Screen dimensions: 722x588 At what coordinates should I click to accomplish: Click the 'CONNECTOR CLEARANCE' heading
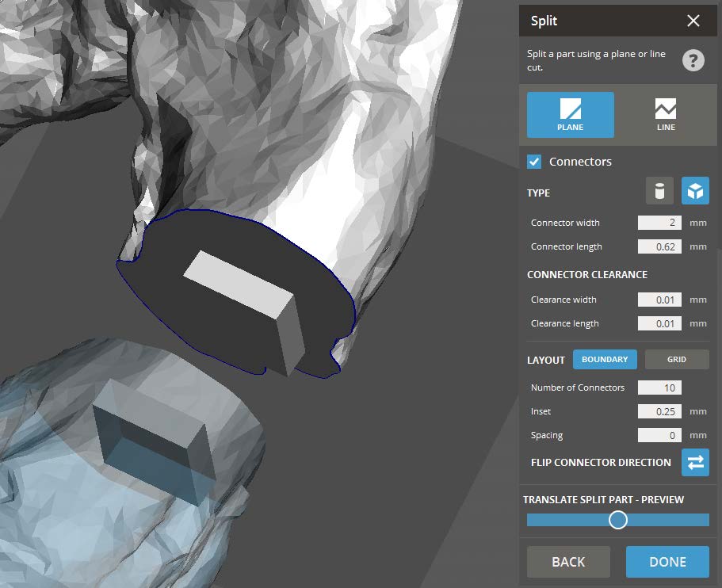tap(587, 275)
